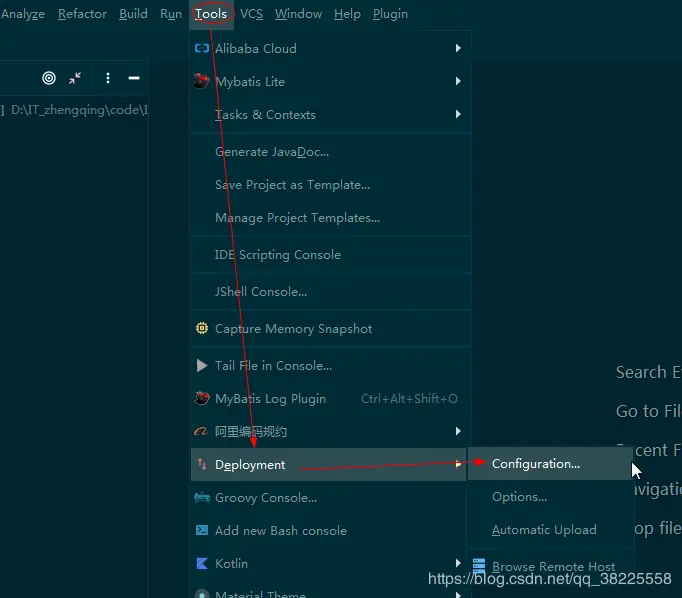The height and width of the screenshot is (598, 682).
Task: Click the D:\IT_zhengqing\code path text
Action: coord(80,110)
